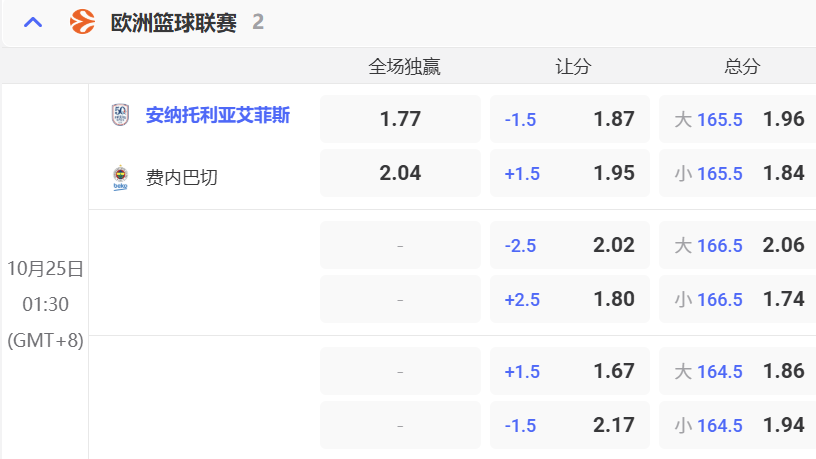
Task: Select under 164.5 at odds 1.94
Action: coord(737,425)
